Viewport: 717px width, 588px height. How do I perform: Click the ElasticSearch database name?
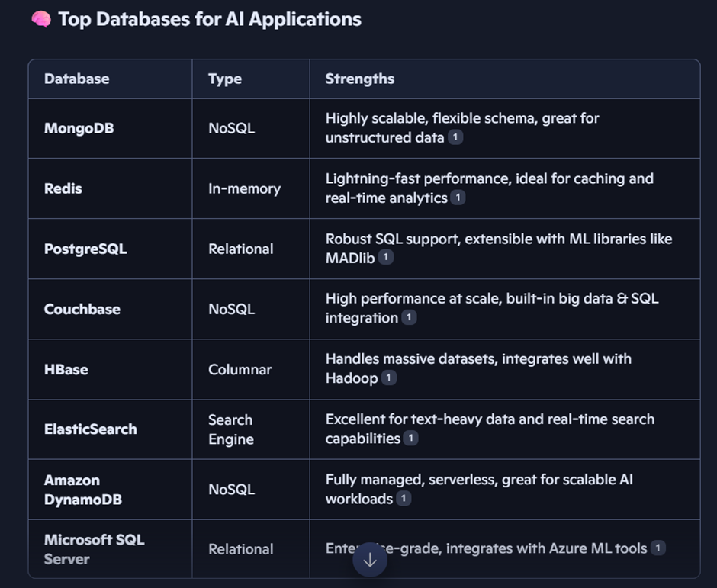[91, 429]
